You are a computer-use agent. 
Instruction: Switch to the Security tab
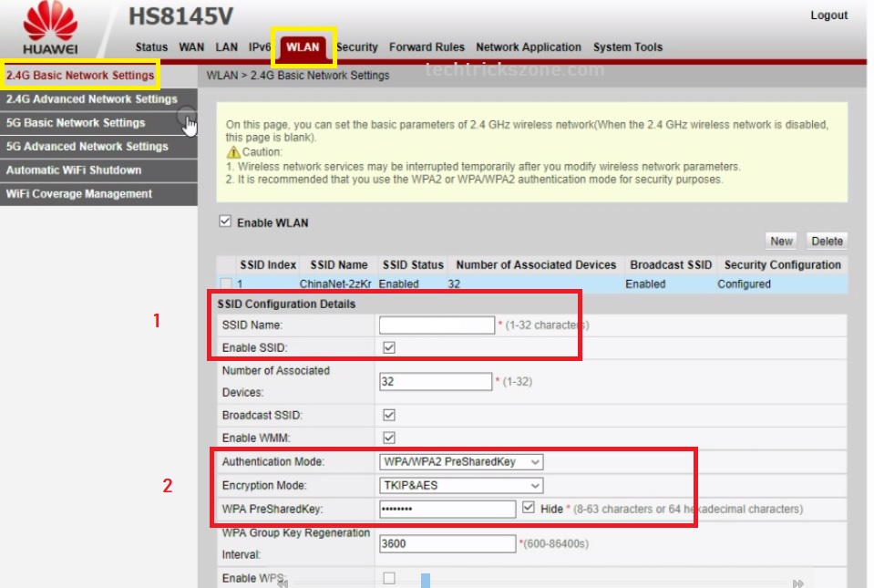[x=356, y=47]
